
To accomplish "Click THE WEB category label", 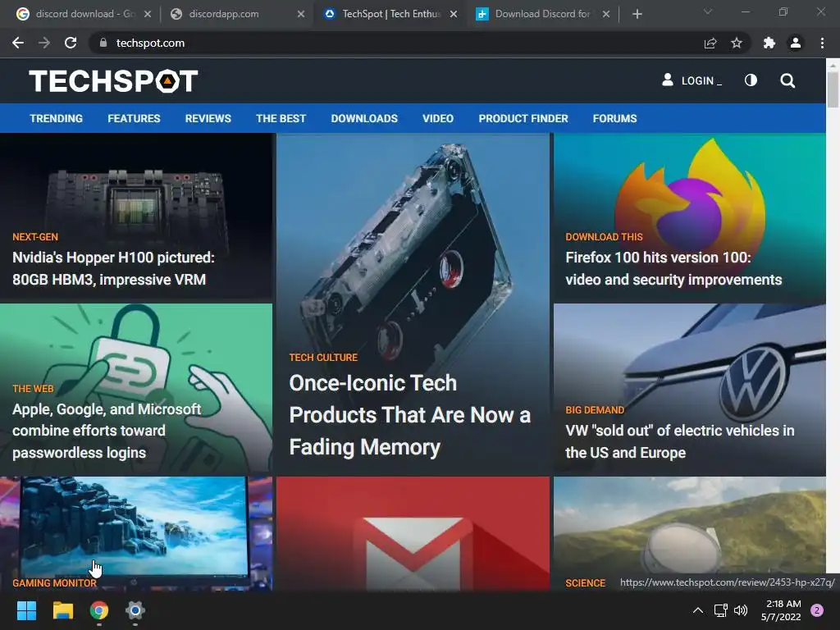I will [33, 388].
